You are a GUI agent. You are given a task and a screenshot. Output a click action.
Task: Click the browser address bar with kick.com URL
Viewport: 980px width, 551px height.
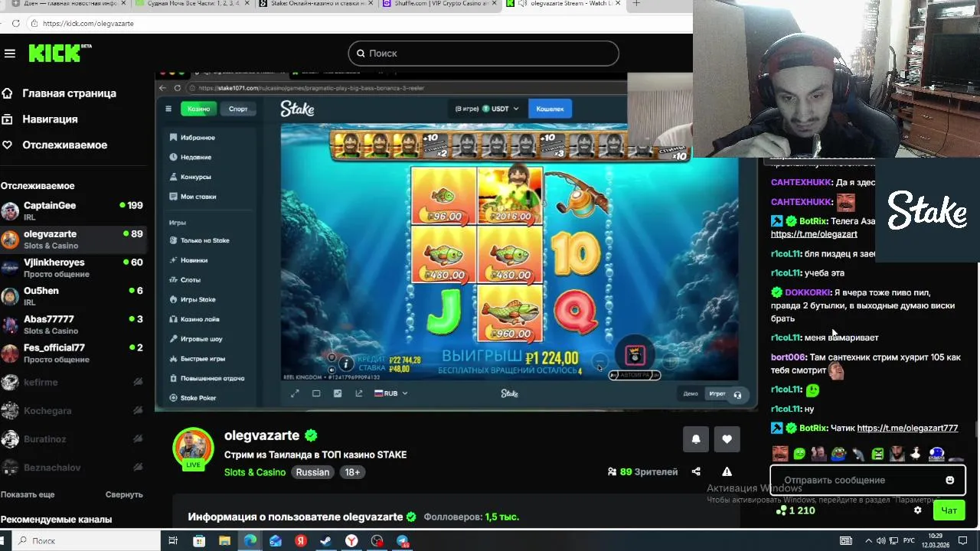[x=360, y=23]
